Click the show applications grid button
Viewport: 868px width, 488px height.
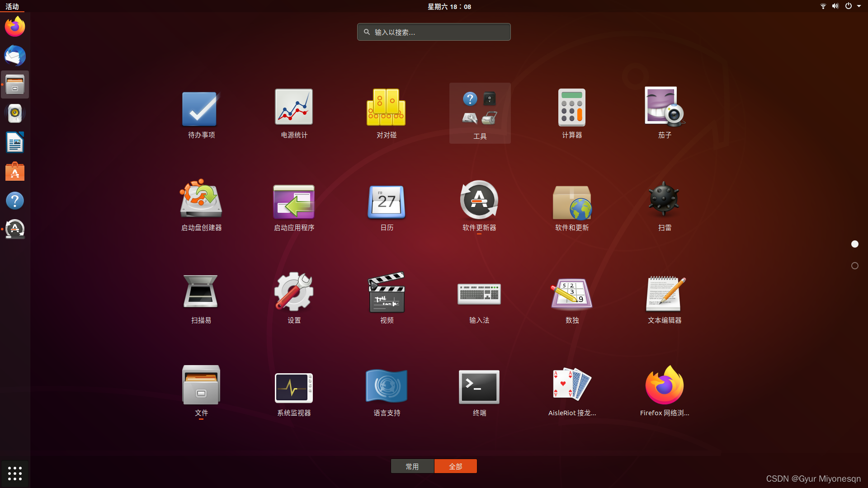[x=15, y=474]
